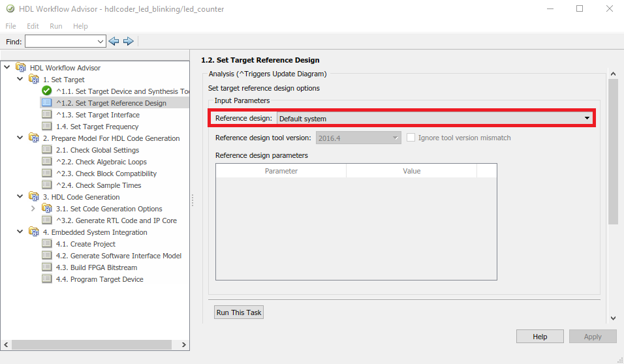Open the File menu
The width and height of the screenshot is (624, 364).
[x=10, y=26]
